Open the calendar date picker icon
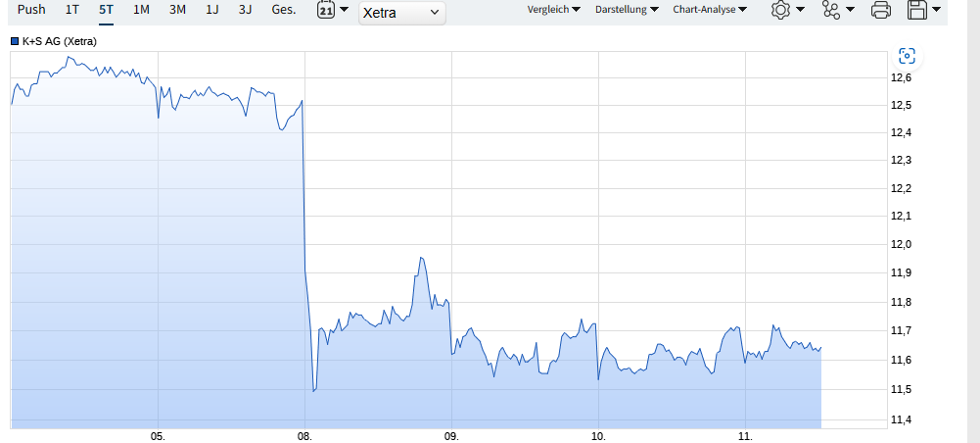The height and width of the screenshot is (443, 980). click(326, 10)
